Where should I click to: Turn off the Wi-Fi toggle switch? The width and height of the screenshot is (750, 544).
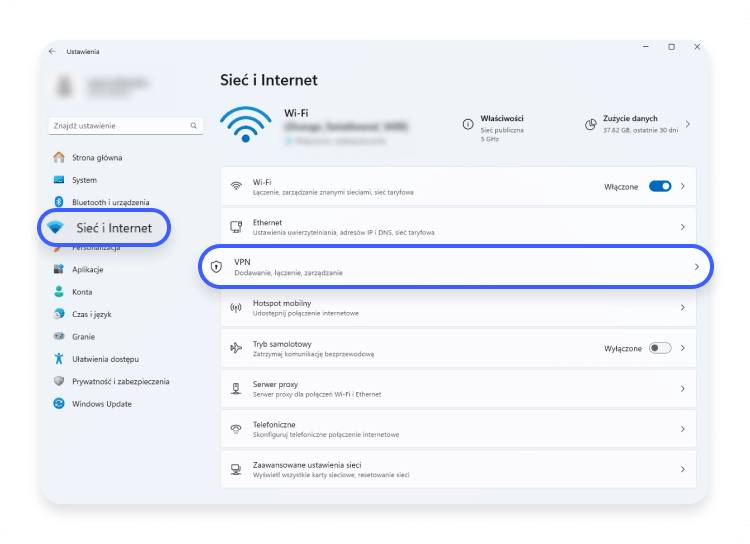[660, 186]
